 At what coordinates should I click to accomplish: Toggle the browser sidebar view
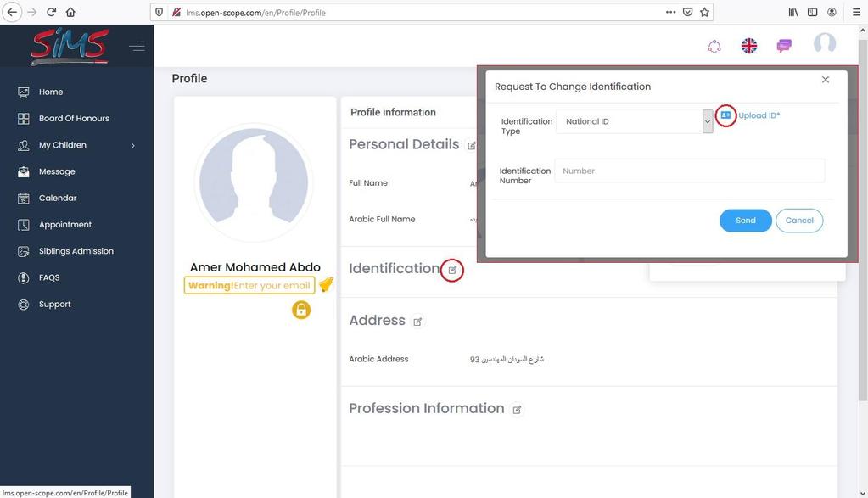click(x=812, y=12)
